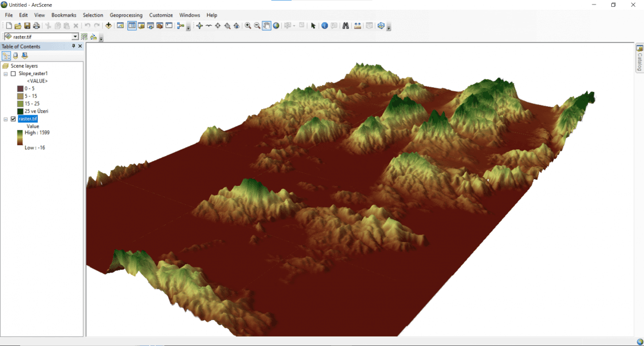Select the Slope_raster1 layer name
Screen dimensions: 644x346
33,73
